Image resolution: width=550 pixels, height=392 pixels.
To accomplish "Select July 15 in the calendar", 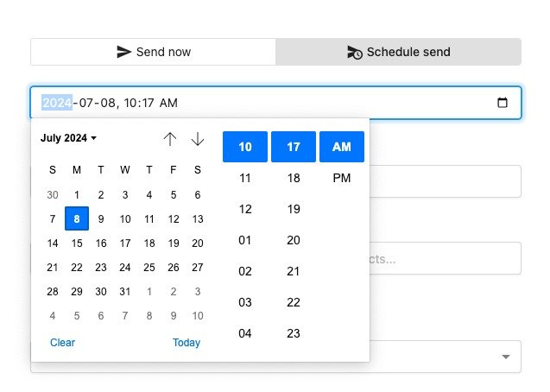I will pyautogui.click(x=77, y=243).
